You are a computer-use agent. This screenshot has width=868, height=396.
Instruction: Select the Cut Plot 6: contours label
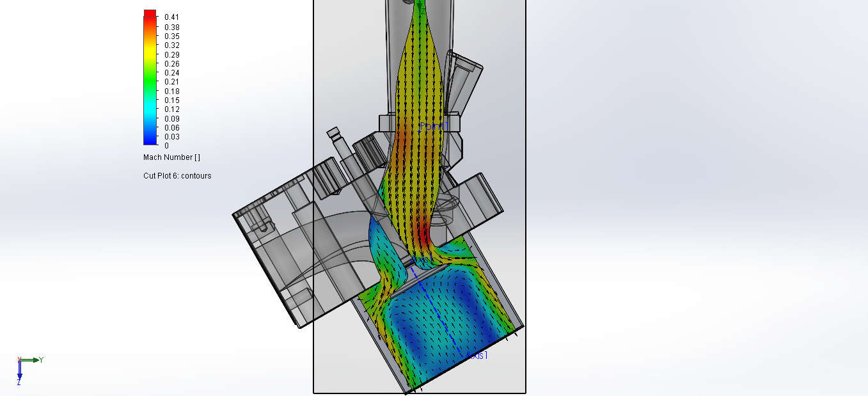177,175
